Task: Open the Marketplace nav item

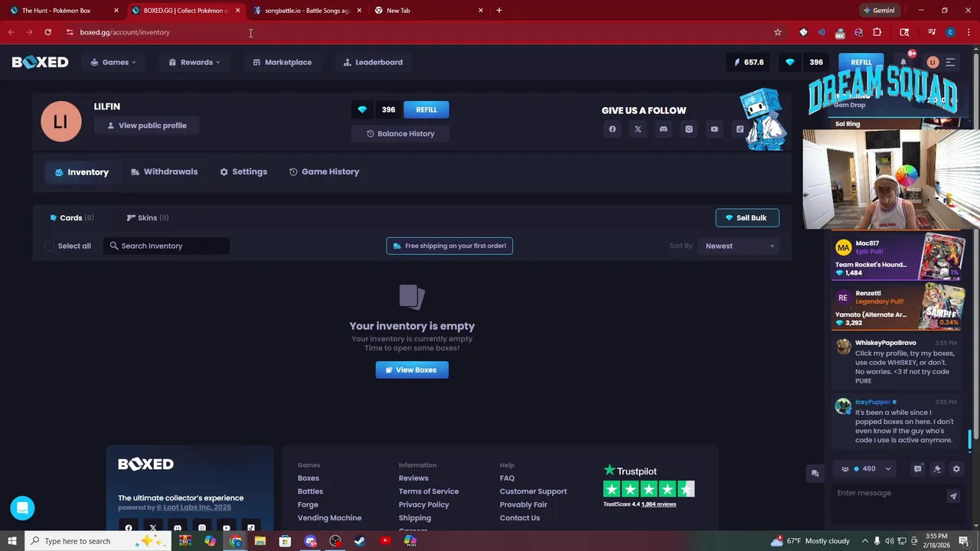Action: pyautogui.click(x=282, y=62)
